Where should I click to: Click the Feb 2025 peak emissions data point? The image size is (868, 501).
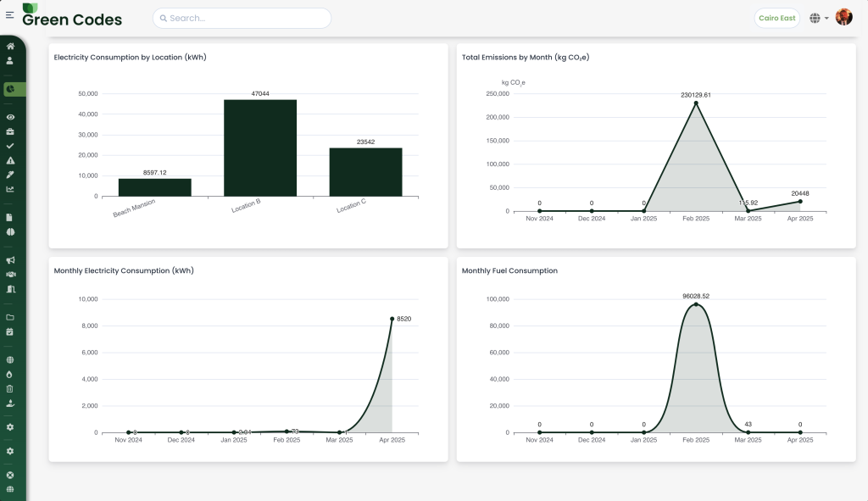coord(696,103)
